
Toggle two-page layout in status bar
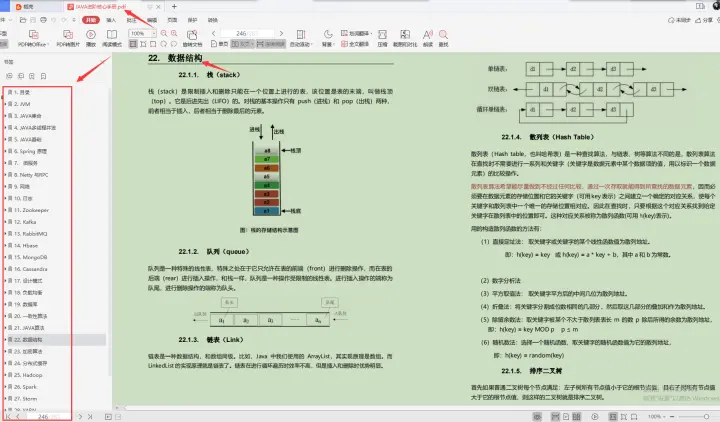pyautogui.click(x=577, y=416)
